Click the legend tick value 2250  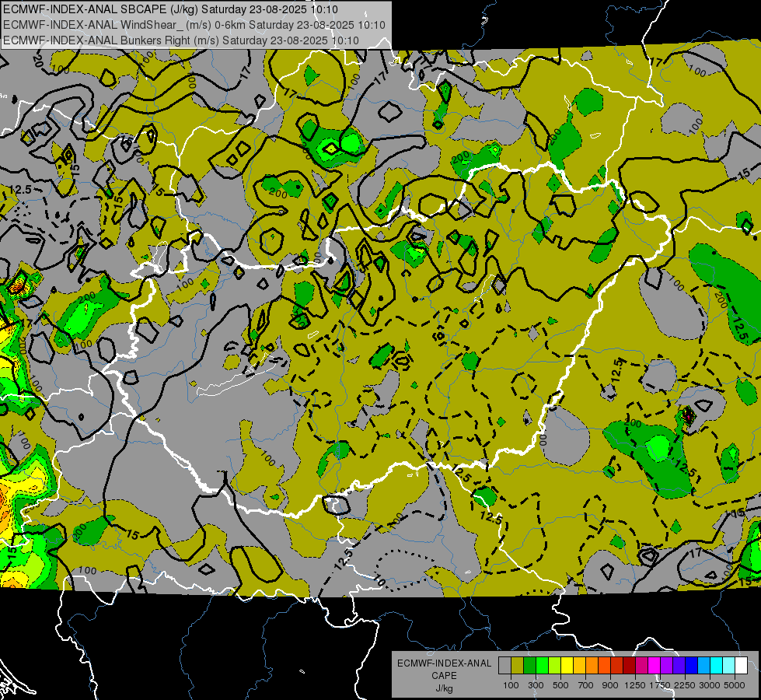tap(686, 685)
